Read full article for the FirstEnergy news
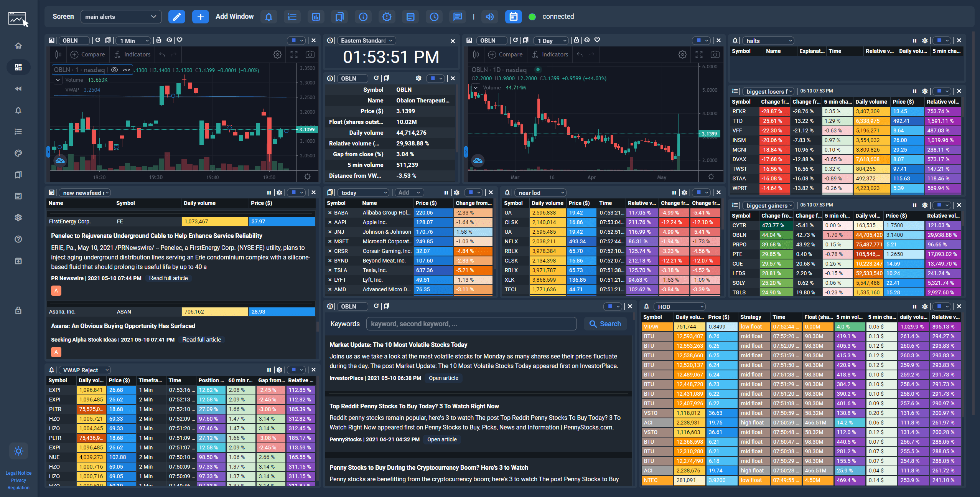This screenshot has width=980, height=497. 168,278
